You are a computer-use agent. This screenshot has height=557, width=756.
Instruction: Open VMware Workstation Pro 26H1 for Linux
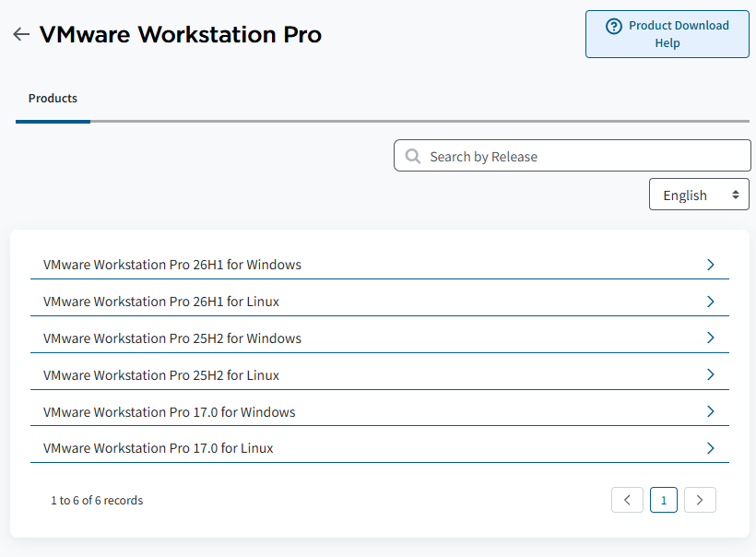(x=161, y=302)
